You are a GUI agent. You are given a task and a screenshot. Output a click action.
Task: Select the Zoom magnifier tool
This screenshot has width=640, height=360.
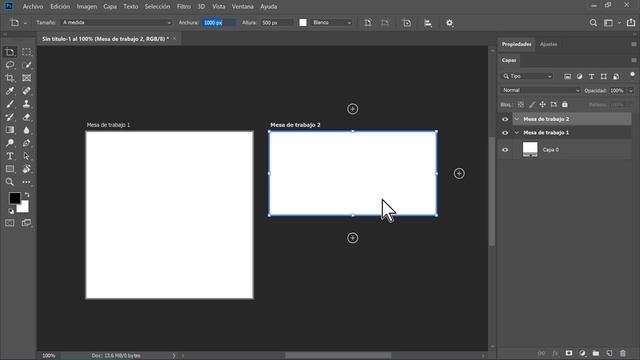click(10, 182)
